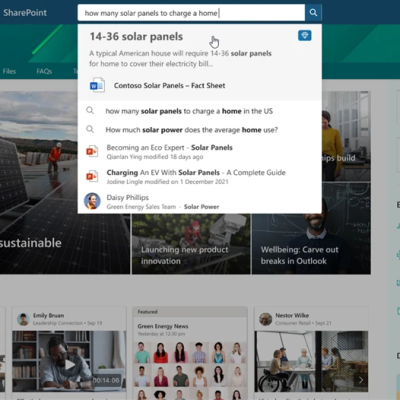Open the 'sustainable' solar panel hero tile

tap(65, 183)
